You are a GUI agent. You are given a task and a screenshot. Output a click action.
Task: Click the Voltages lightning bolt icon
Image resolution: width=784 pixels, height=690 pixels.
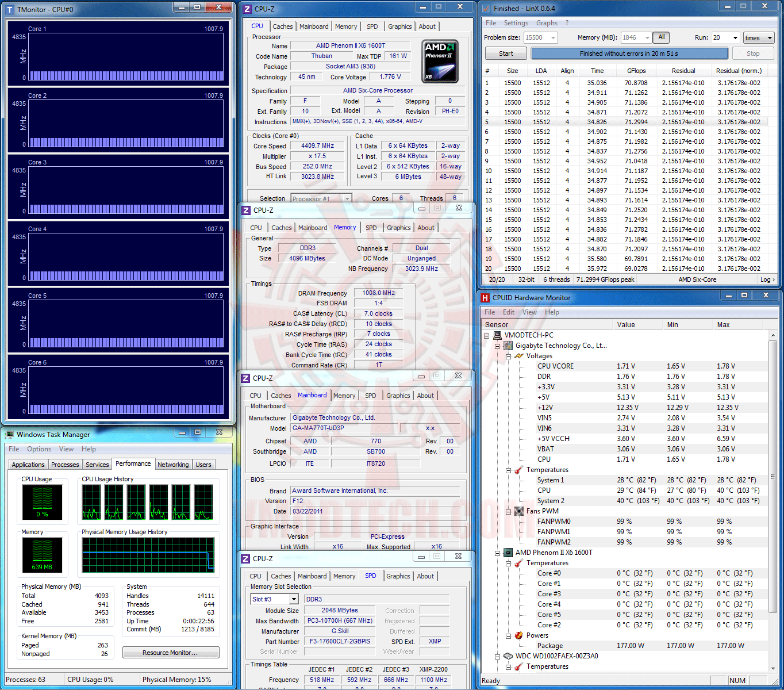519,356
